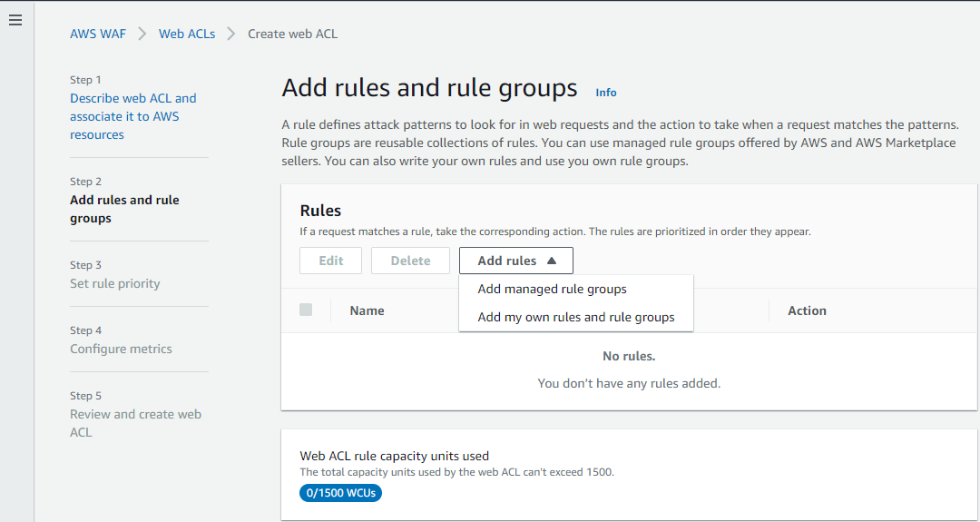Click the Edit button in Rules
This screenshot has height=522, width=980.
pos(330,261)
